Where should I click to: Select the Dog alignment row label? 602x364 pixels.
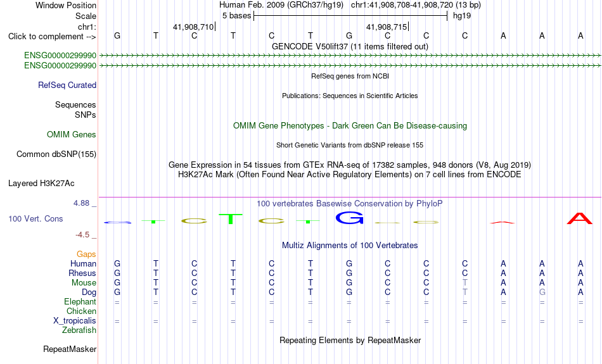[89, 292]
